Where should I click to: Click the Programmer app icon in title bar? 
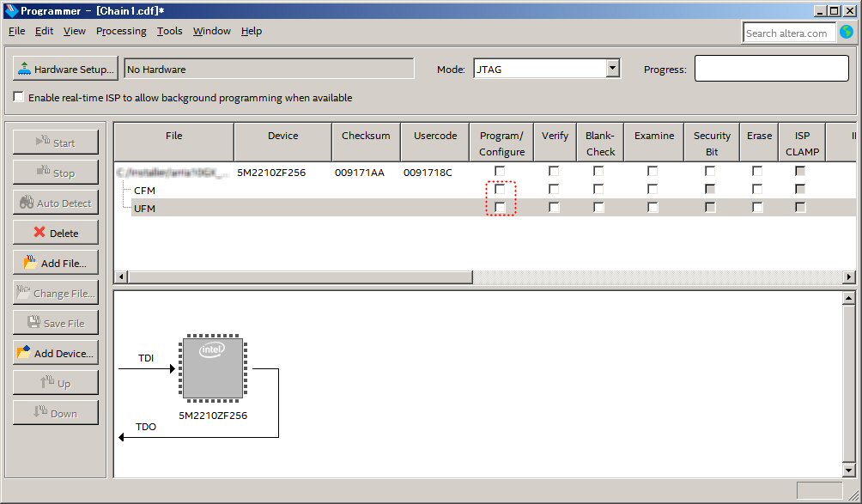[x=11, y=10]
